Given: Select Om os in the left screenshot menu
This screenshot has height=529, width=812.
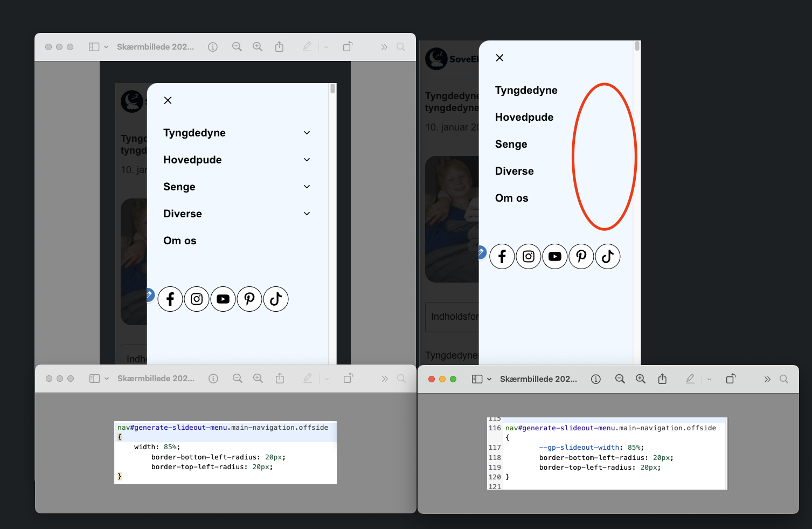Looking at the screenshot, I should click(x=180, y=241).
